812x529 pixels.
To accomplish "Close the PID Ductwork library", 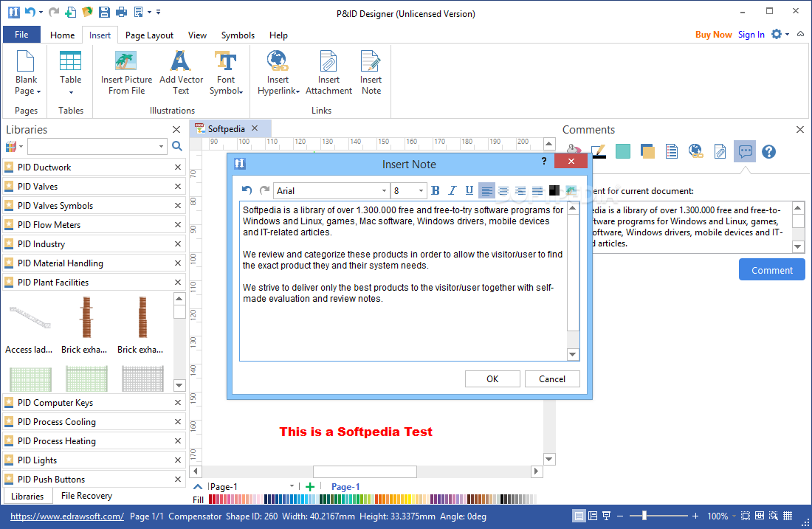I will pyautogui.click(x=178, y=167).
